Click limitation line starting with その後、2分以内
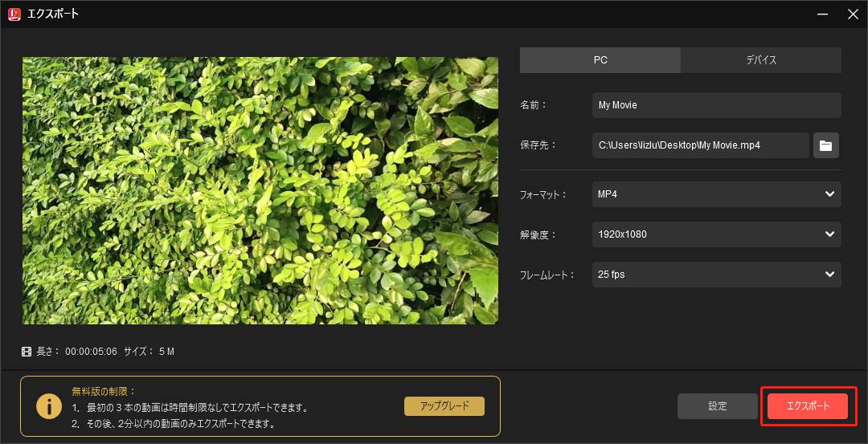This screenshot has height=444, width=868. 174,425
